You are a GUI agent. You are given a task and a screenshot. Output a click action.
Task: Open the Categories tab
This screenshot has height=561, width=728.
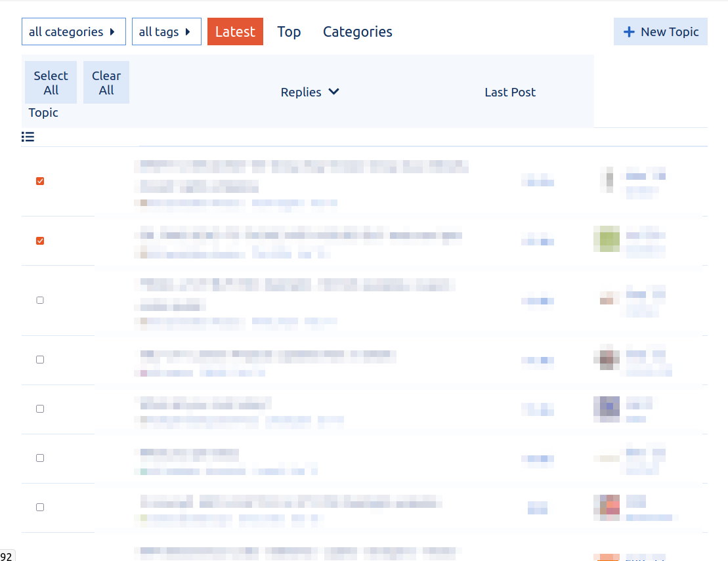click(358, 31)
